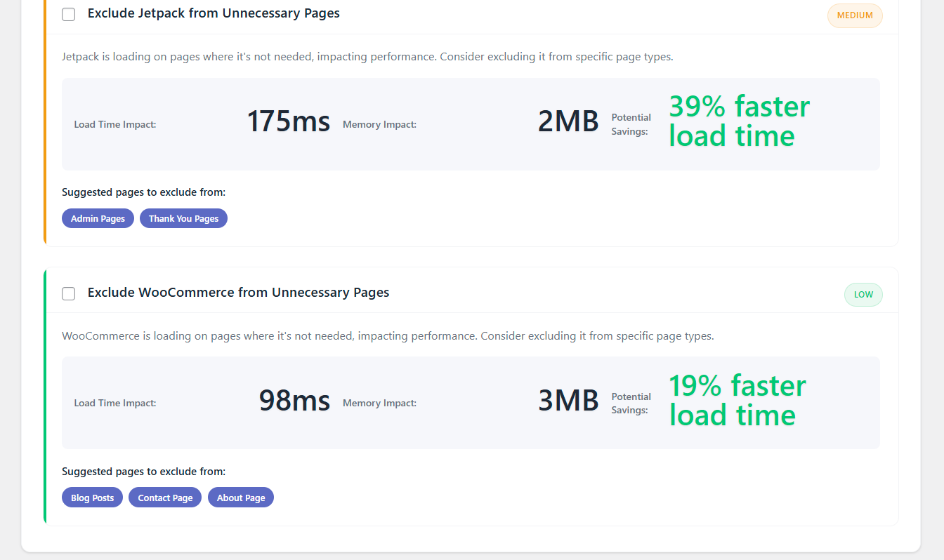Select the Admin Pages exclusion tag

tap(98, 218)
